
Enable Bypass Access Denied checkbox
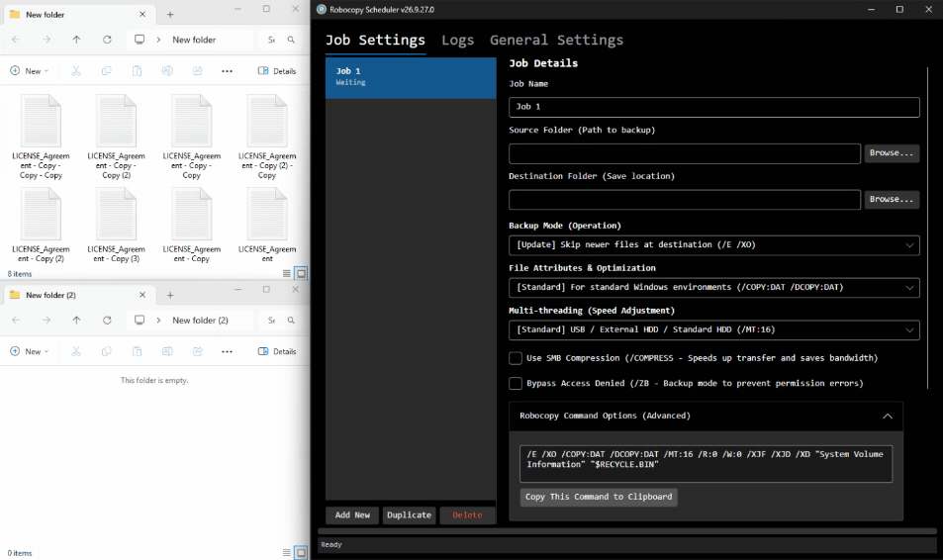pyautogui.click(x=516, y=384)
